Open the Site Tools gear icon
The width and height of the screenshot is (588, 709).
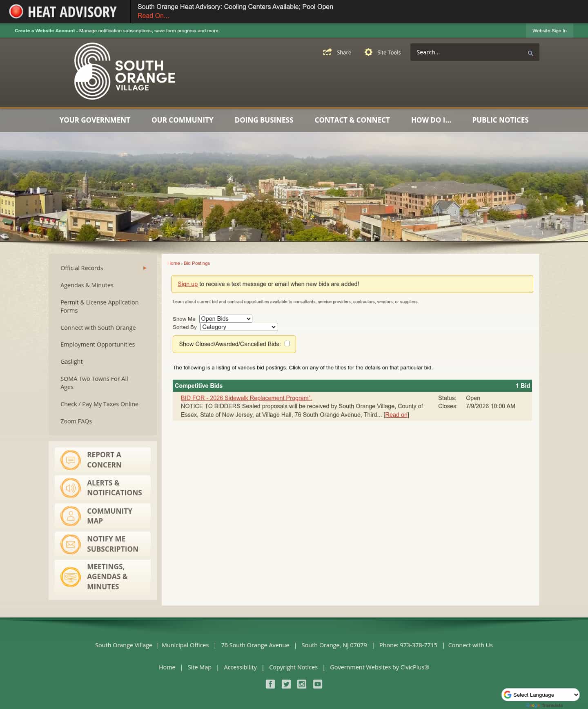pos(368,52)
